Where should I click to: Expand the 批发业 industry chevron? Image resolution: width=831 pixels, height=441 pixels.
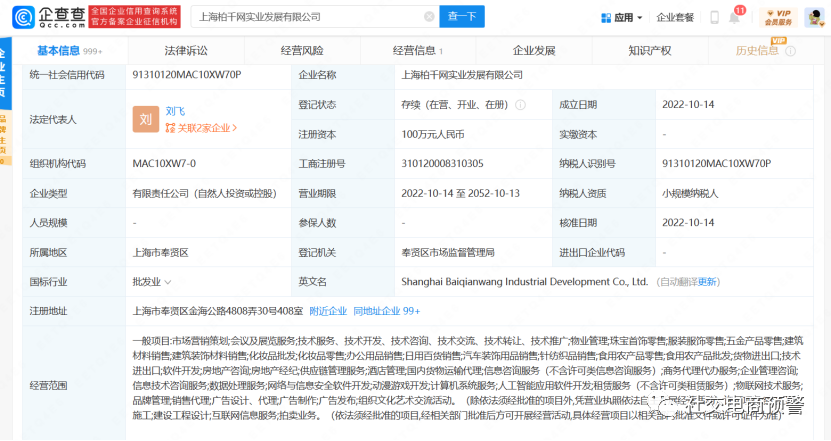click(x=167, y=283)
